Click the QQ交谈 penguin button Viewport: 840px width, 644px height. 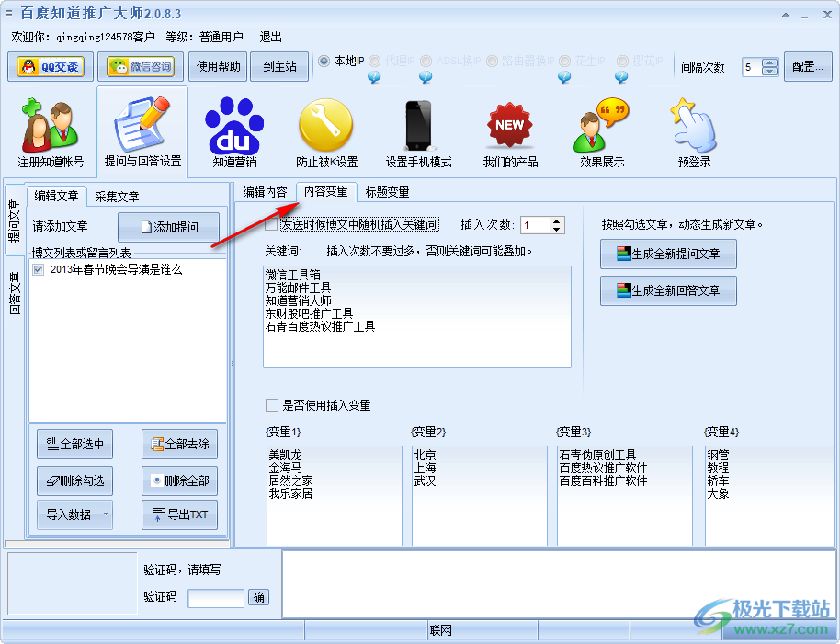[51, 66]
